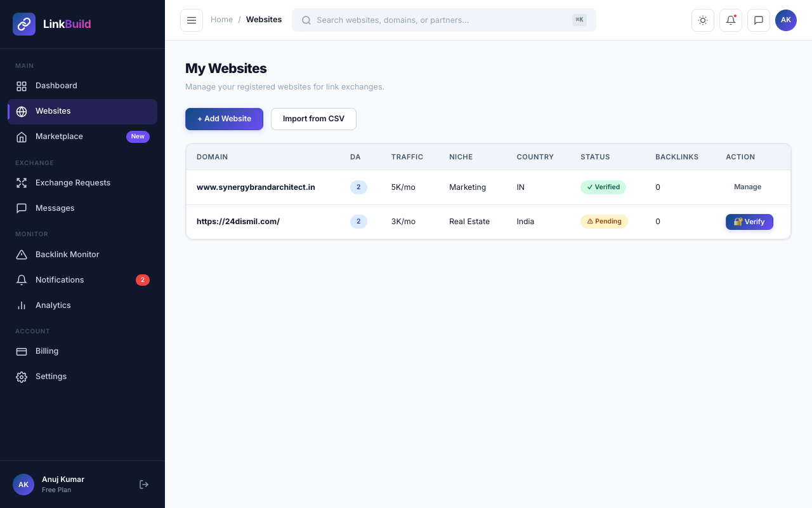
Task: Click the Notifications bell icon in sidebar
Action: pyautogui.click(x=22, y=280)
